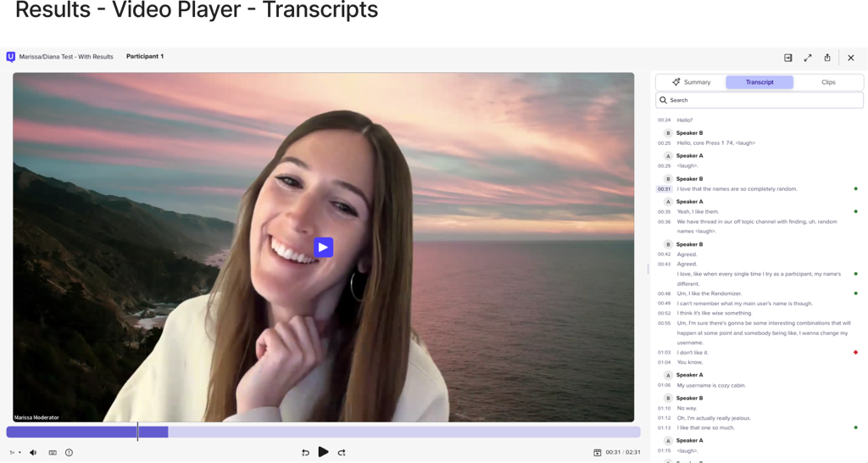Mute the video with the speaker icon
Viewport: 868px width, 463px height.
pos(33,453)
